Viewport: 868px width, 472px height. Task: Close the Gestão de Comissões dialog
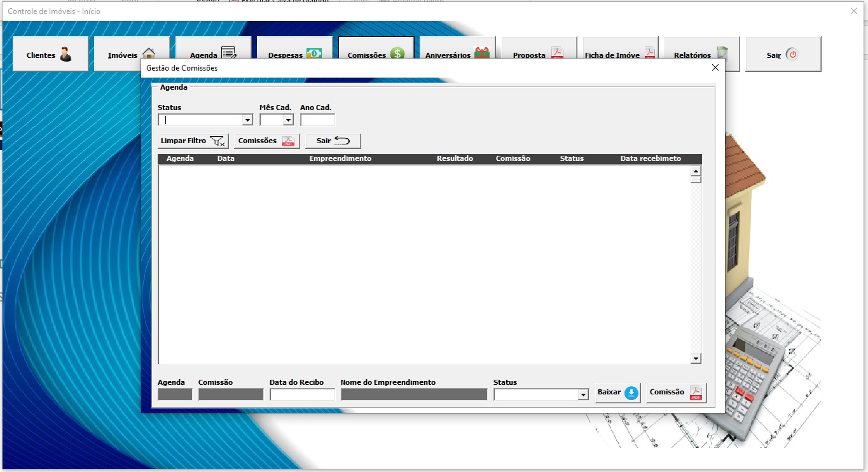pyautogui.click(x=715, y=67)
